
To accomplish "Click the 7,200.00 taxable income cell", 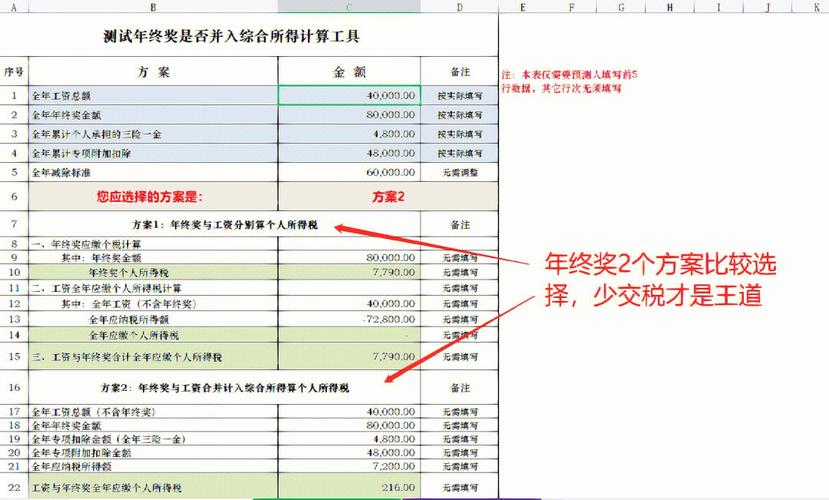I will [x=348, y=466].
